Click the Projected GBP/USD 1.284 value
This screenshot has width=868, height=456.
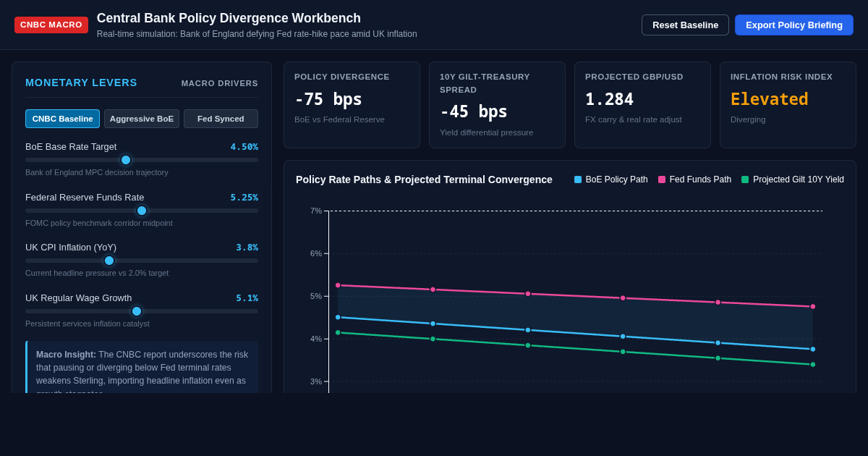coord(609,99)
